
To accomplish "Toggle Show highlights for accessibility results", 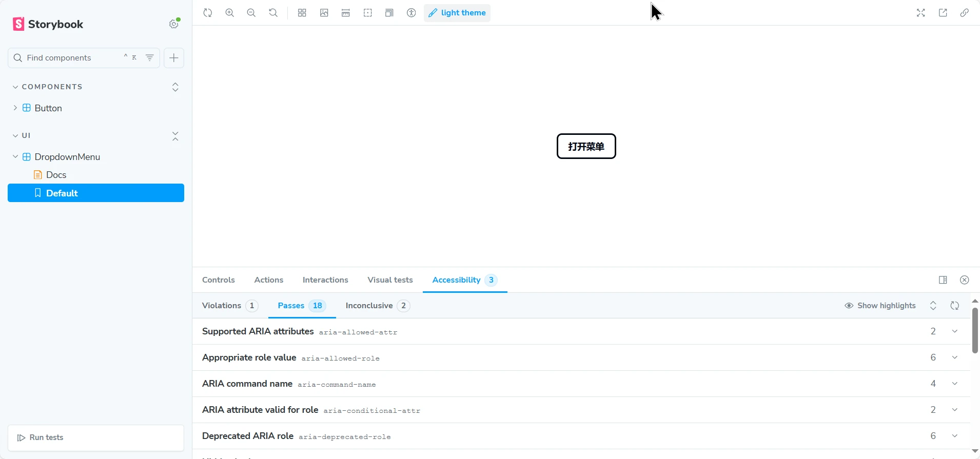I will (x=880, y=306).
